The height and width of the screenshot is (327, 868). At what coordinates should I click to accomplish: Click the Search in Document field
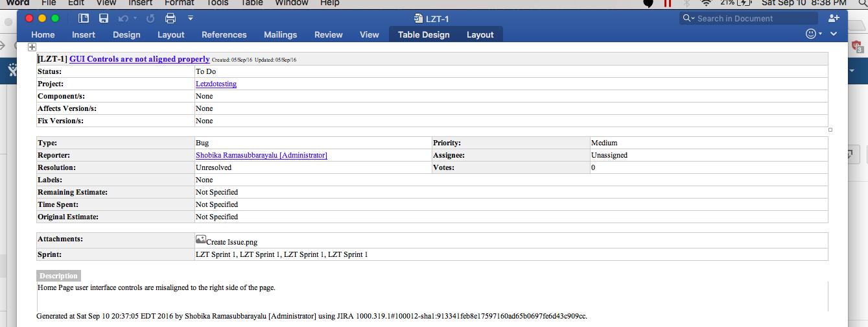pos(749,18)
